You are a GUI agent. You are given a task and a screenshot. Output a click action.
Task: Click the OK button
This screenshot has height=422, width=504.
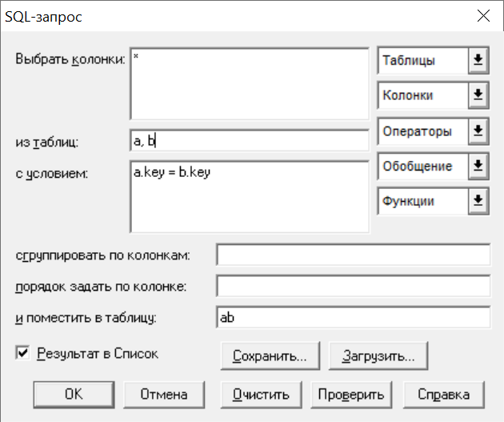74,394
